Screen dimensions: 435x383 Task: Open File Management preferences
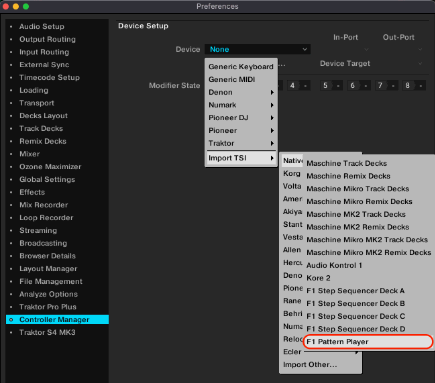[x=51, y=281]
